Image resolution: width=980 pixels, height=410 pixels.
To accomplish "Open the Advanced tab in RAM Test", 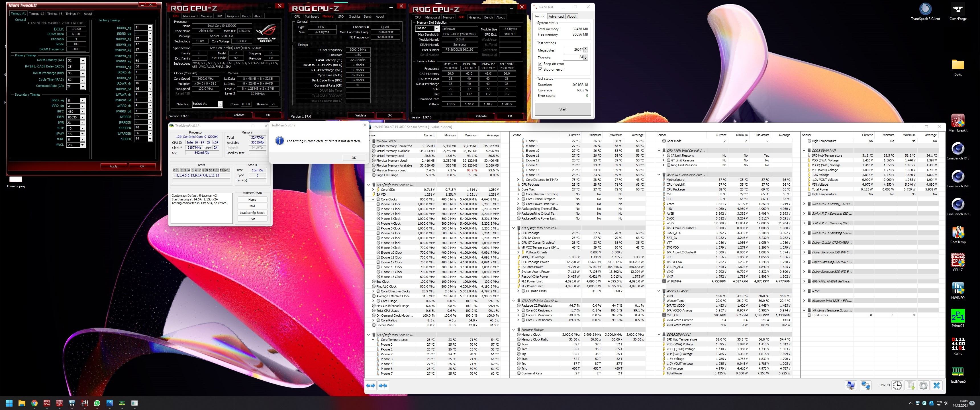I will point(556,16).
